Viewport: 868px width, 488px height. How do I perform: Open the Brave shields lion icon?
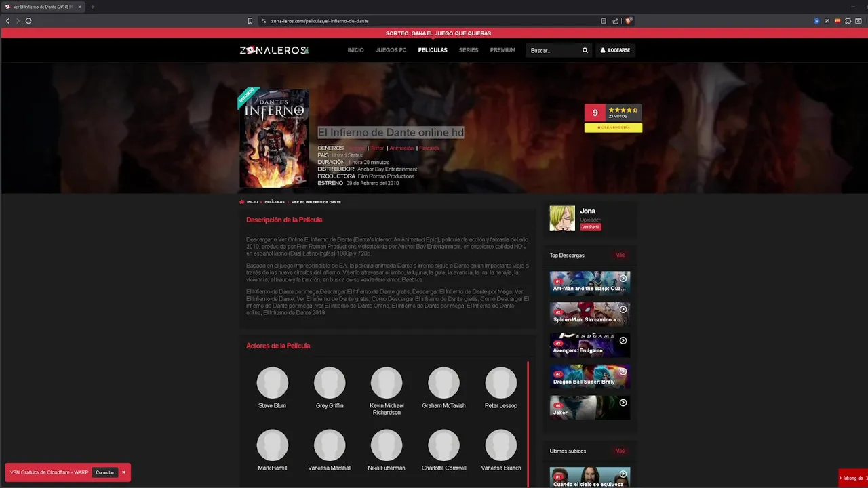pyautogui.click(x=629, y=21)
